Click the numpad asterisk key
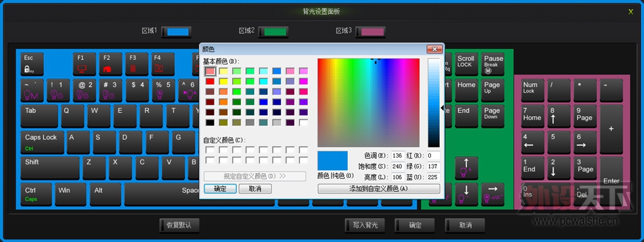 586,91
